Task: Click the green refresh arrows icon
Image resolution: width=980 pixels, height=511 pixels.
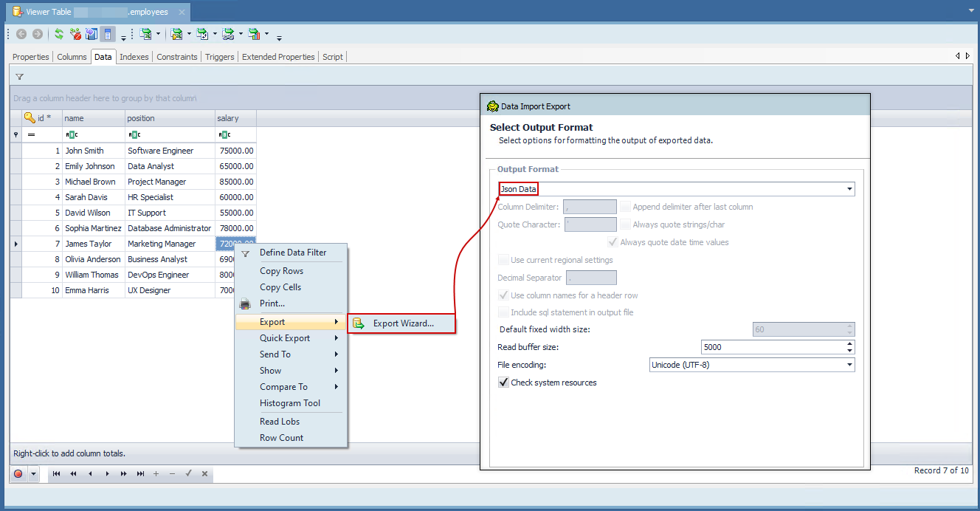Action: (x=59, y=34)
